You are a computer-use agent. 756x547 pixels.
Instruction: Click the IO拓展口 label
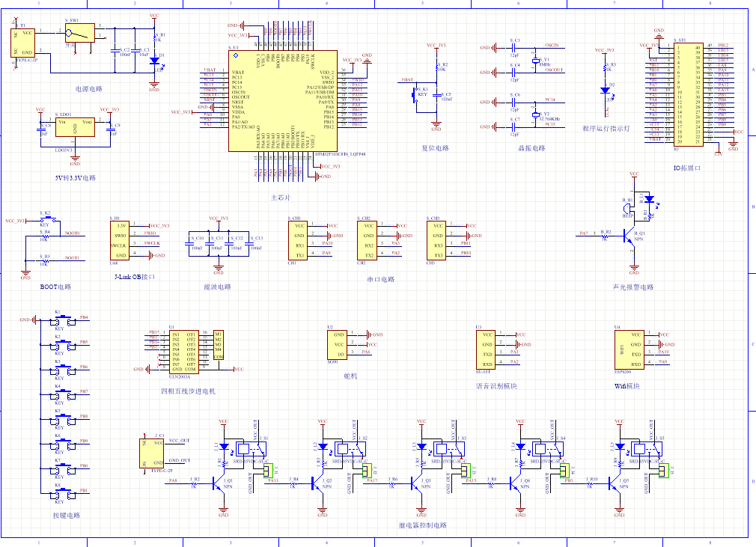687,168
